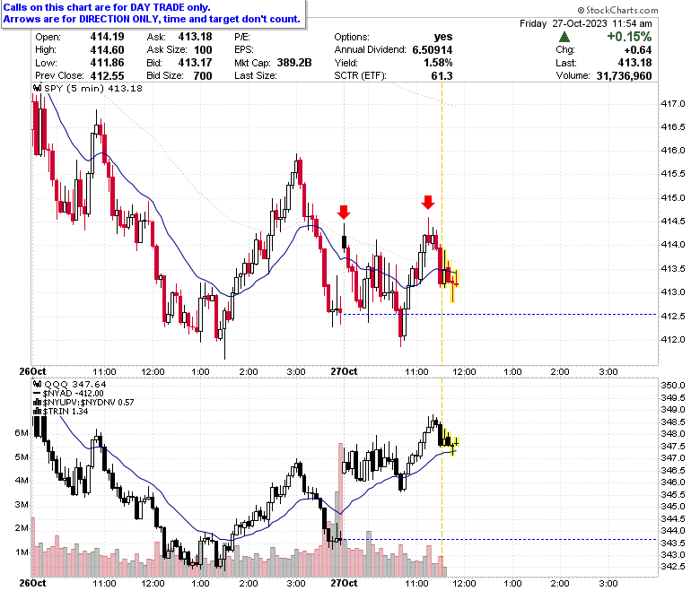The image size is (700, 591).
Task: Click the '$NYUPV:$NYDNV 0.57' indicator label
Action: pos(88,403)
